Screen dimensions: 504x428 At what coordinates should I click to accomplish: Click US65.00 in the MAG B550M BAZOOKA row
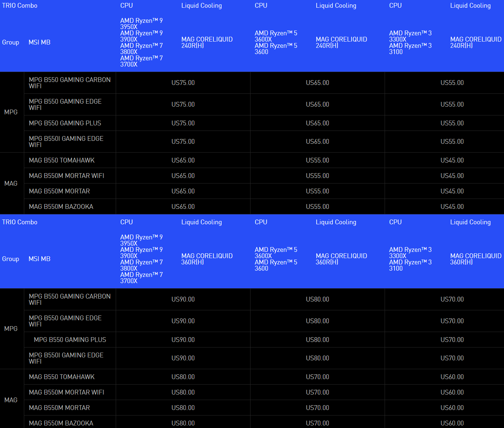[183, 207]
